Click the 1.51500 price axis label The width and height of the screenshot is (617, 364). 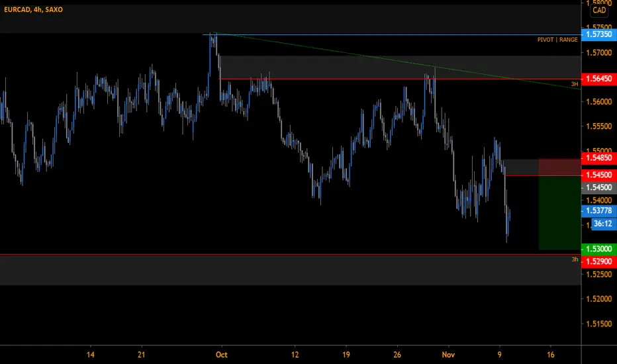[599, 324]
